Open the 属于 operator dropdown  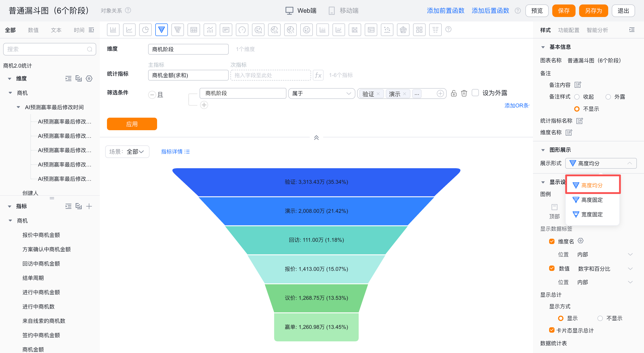[x=322, y=94]
